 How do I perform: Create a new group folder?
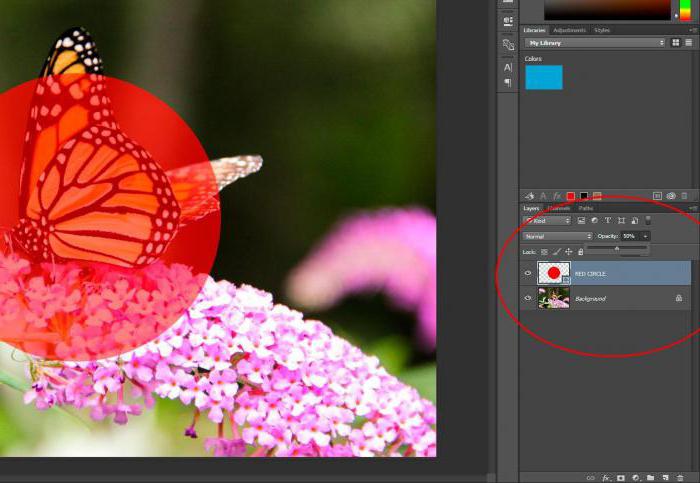pyautogui.click(x=650, y=478)
